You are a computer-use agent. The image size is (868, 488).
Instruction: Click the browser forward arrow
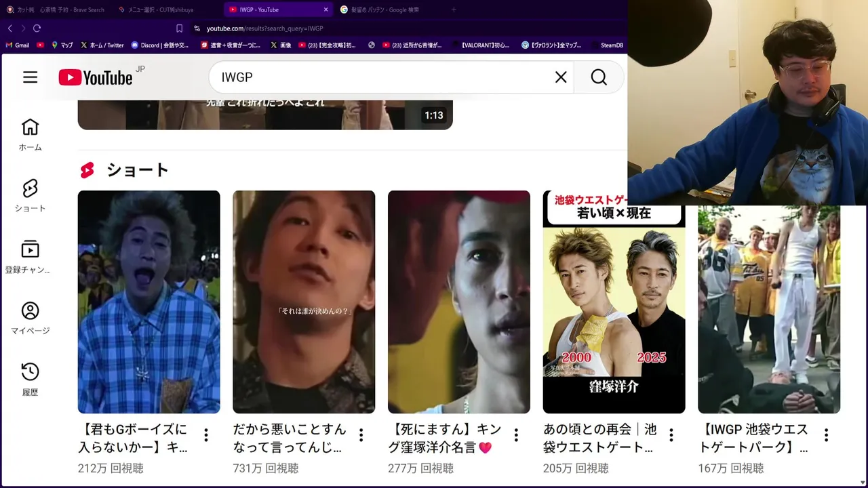23,28
